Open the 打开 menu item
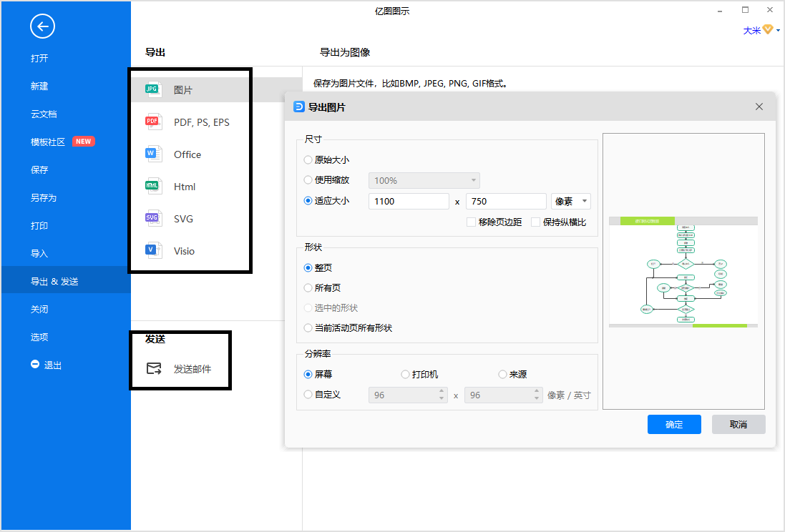The width and height of the screenshot is (785, 532). click(39, 58)
